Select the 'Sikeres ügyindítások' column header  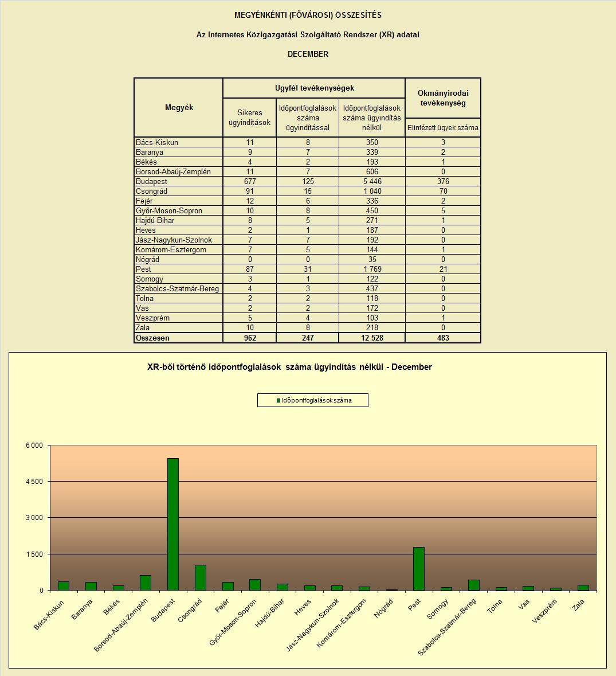(249, 118)
